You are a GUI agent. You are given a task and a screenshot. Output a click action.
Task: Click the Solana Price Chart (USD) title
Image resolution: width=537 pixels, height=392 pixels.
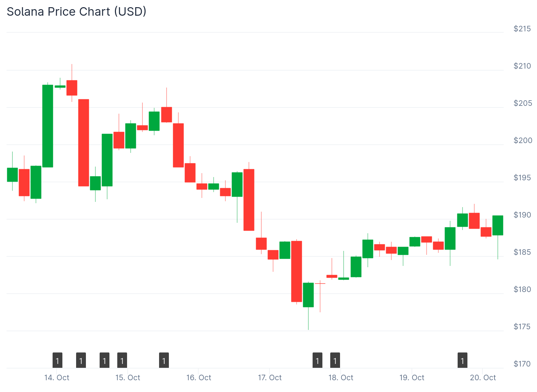[x=76, y=12]
